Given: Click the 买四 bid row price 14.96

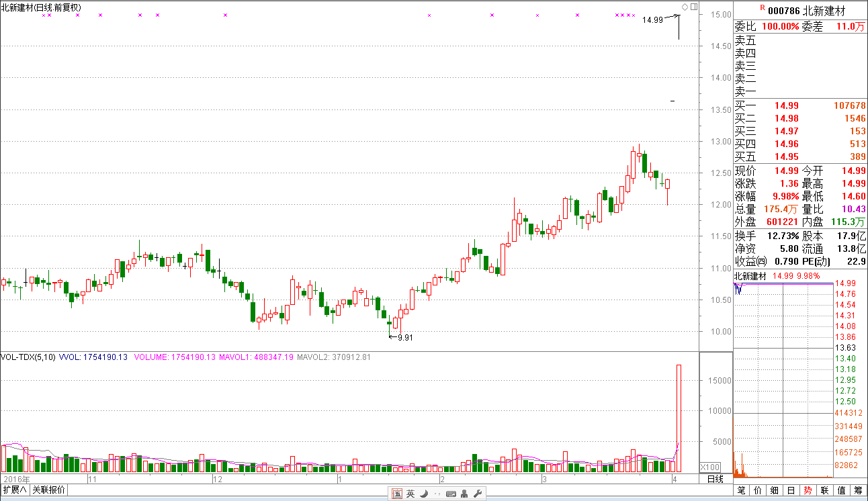Looking at the screenshot, I should [x=787, y=144].
